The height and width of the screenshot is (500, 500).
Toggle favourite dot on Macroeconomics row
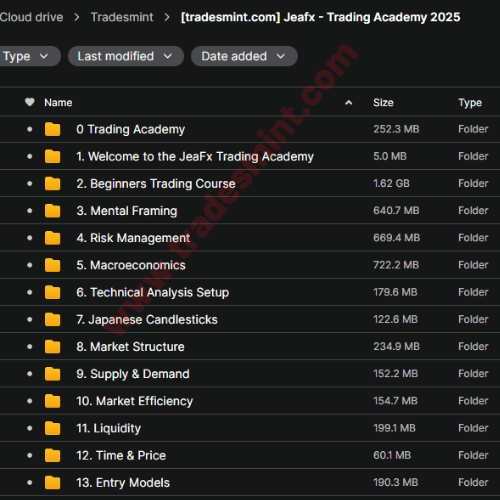[x=30, y=265]
